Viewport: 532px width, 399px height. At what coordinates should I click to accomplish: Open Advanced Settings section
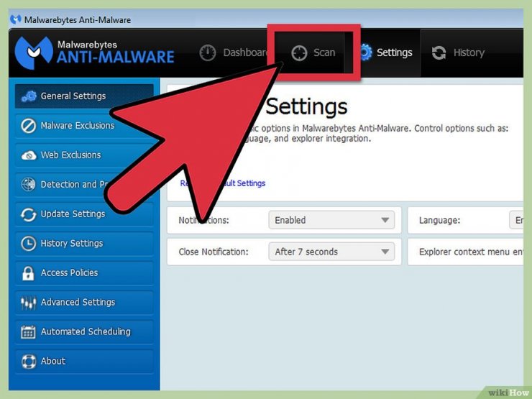tap(84, 302)
